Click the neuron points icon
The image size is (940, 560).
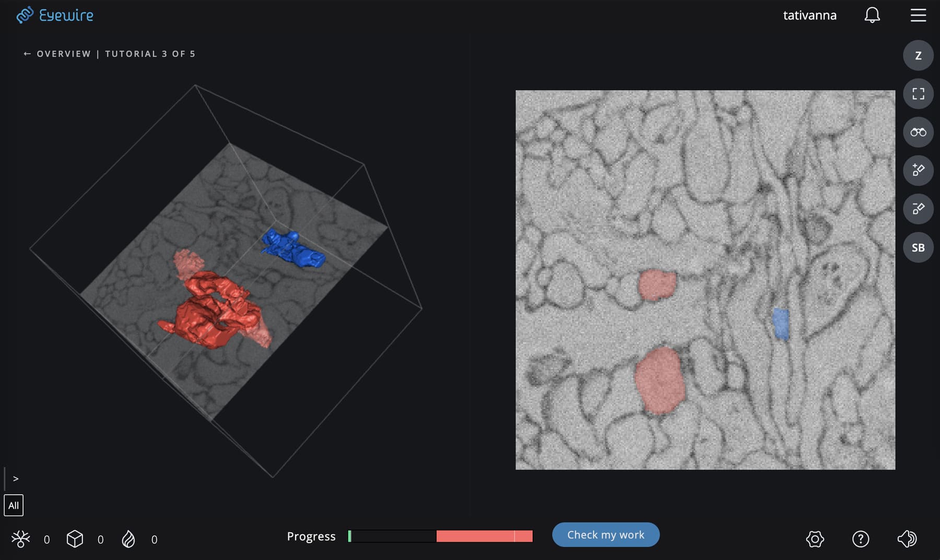(21, 539)
